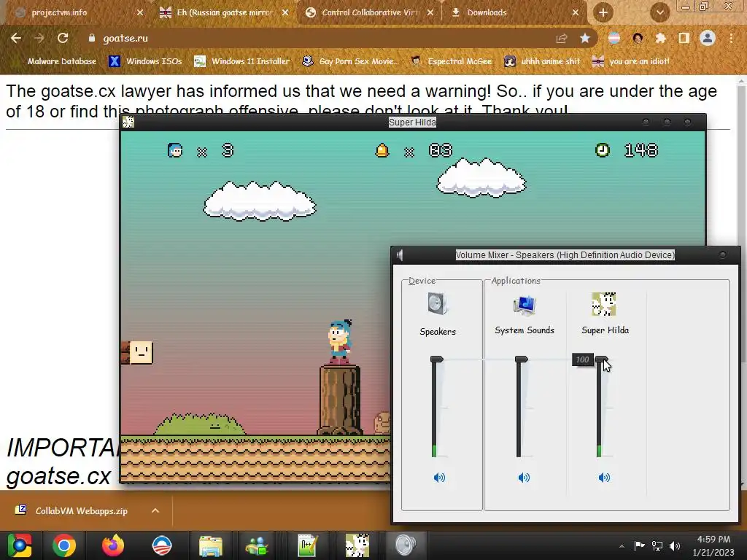Open network tray icon

[657, 545]
